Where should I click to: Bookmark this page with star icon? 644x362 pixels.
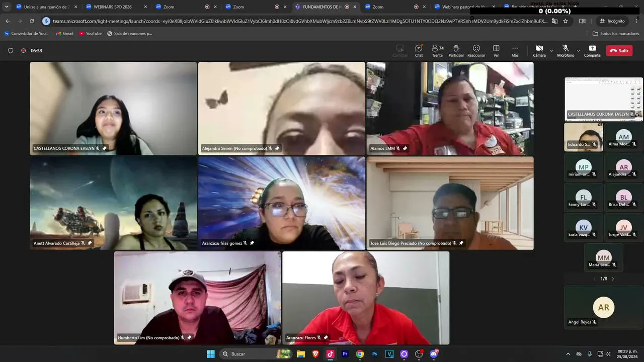[x=566, y=21]
